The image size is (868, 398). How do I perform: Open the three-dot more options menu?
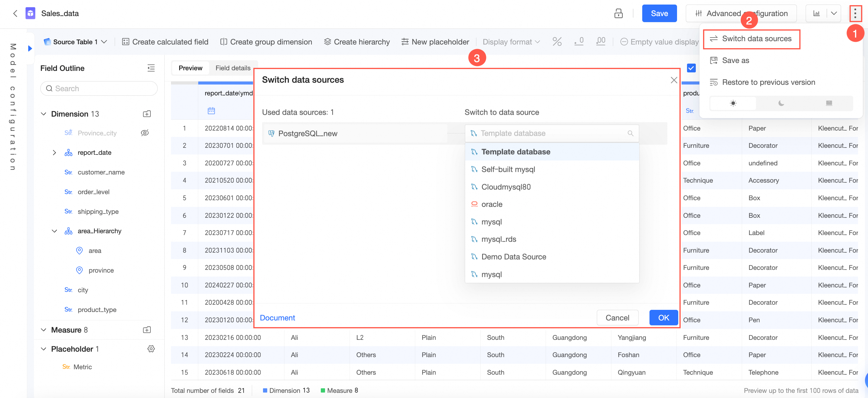[x=855, y=14]
